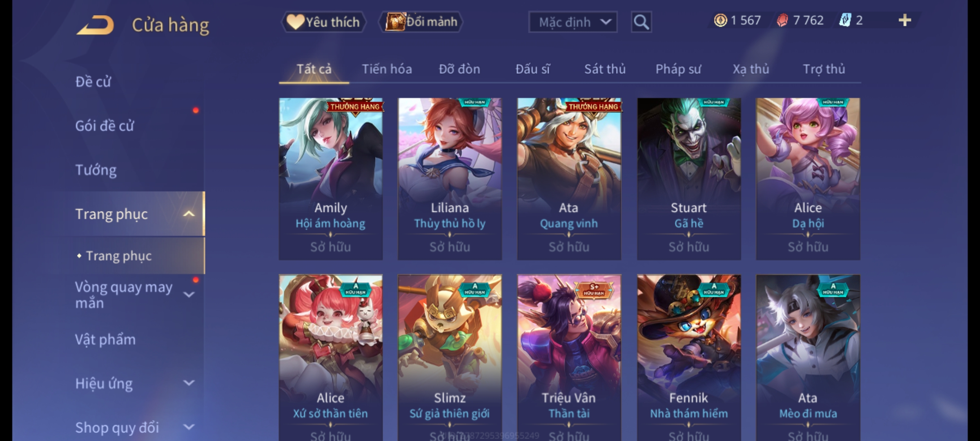This screenshot has width=980, height=441.
Task: Click the blue voucher ticket icon
Action: 845,20
